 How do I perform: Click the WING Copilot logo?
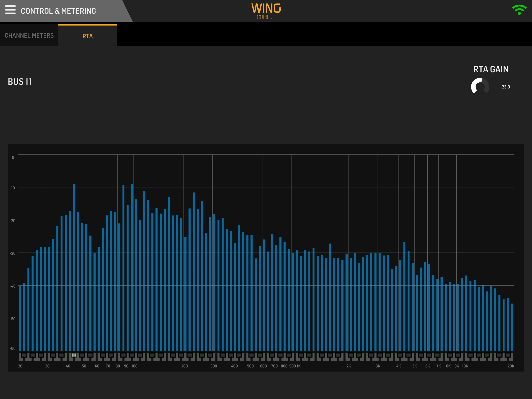click(266, 11)
